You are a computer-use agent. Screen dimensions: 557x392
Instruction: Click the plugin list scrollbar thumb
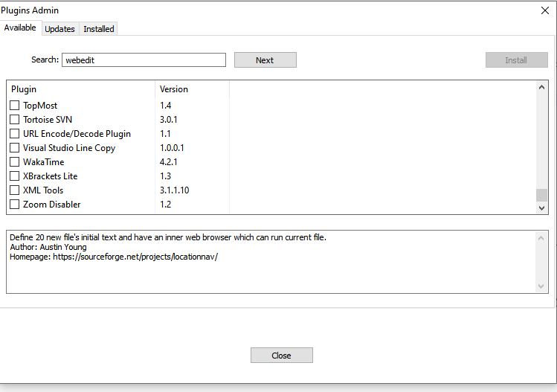[x=541, y=195]
